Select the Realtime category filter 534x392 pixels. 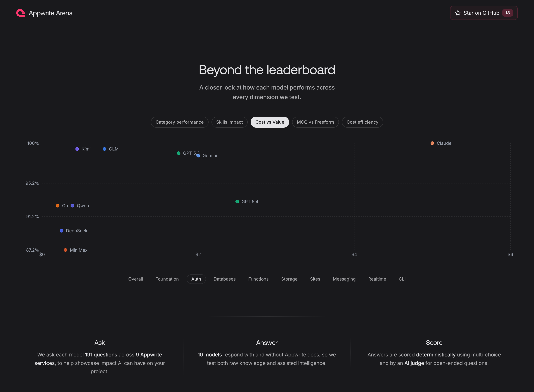pyautogui.click(x=377, y=279)
